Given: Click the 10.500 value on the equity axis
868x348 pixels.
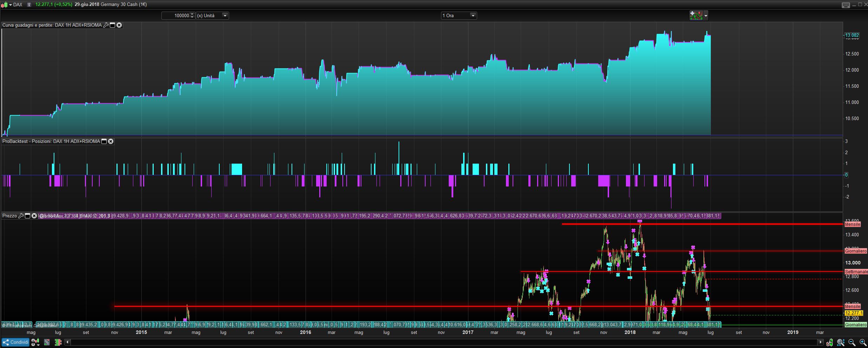Looking at the screenshot, I should click(x=852, y=119).
